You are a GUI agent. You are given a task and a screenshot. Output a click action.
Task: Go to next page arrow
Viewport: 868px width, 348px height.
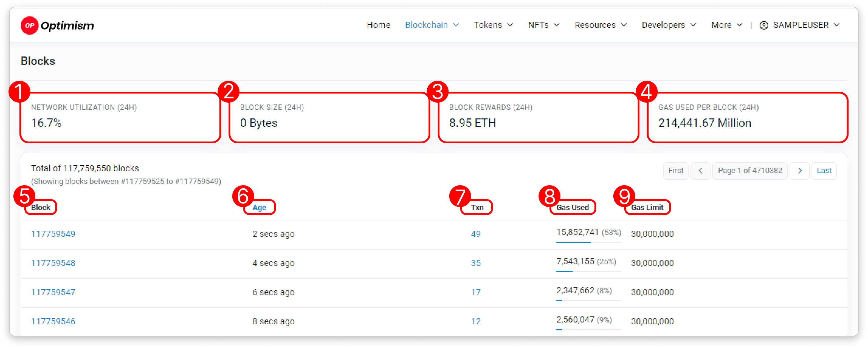coord(800,171)
